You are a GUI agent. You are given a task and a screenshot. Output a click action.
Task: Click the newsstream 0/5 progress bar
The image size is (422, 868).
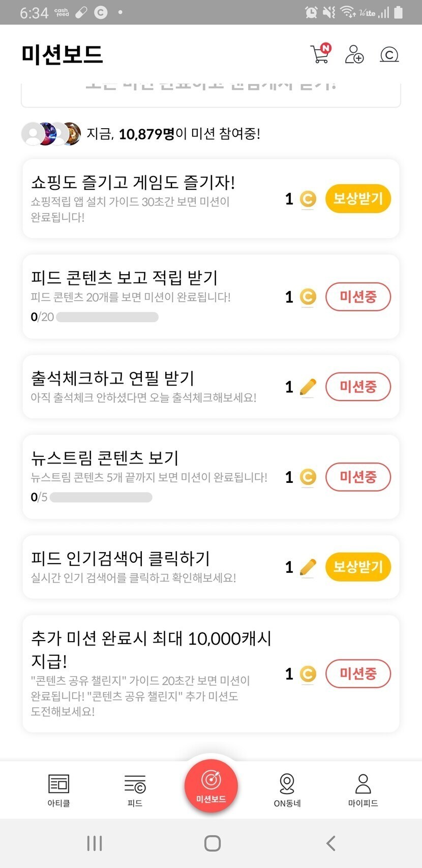[x=101, y=497]
